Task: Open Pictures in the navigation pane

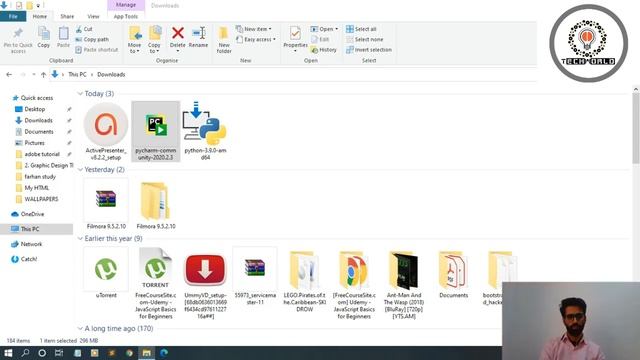Action: 35,143
